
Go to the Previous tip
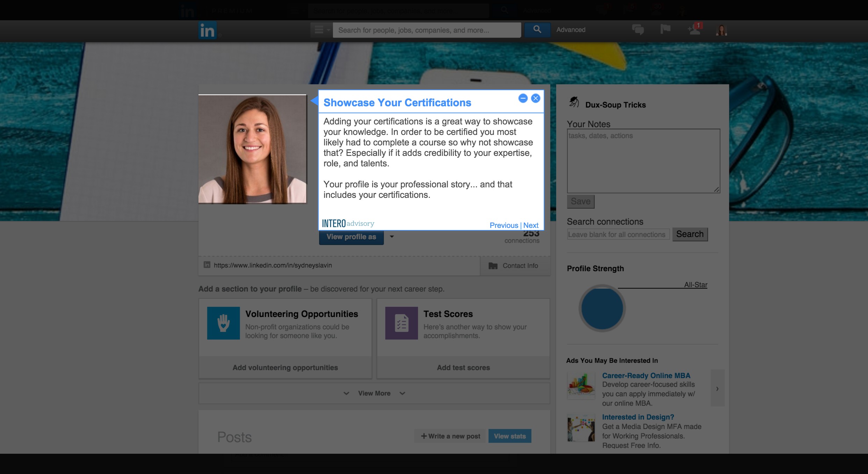click(x=504, y=225)
